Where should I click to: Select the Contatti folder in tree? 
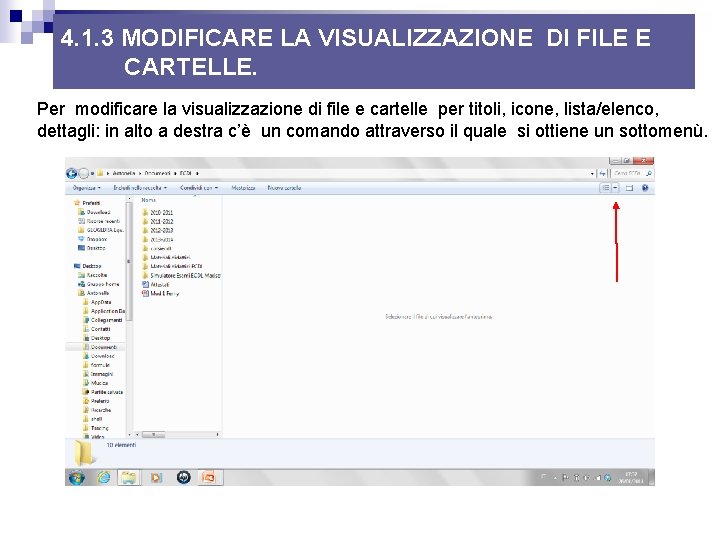[x=97, y=329]
